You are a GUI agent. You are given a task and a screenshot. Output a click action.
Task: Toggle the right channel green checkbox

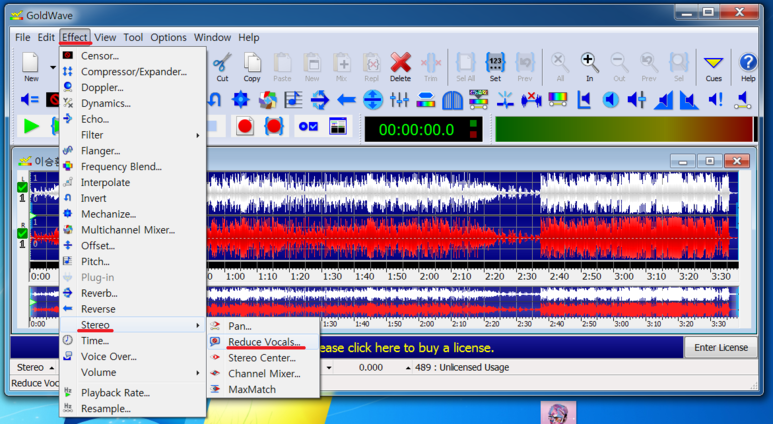(22, 233)
